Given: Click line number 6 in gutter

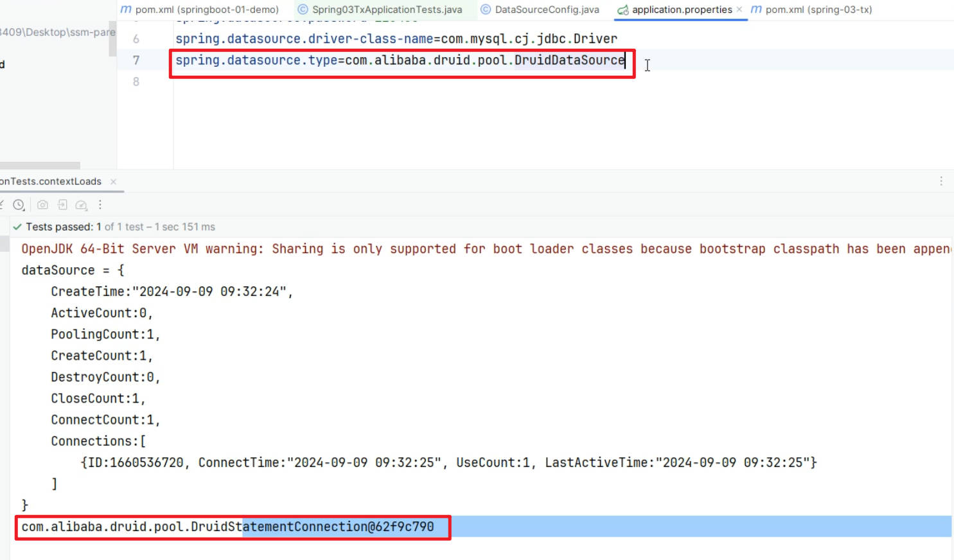Looking at the screenshot, I should [x=136, y=39].
